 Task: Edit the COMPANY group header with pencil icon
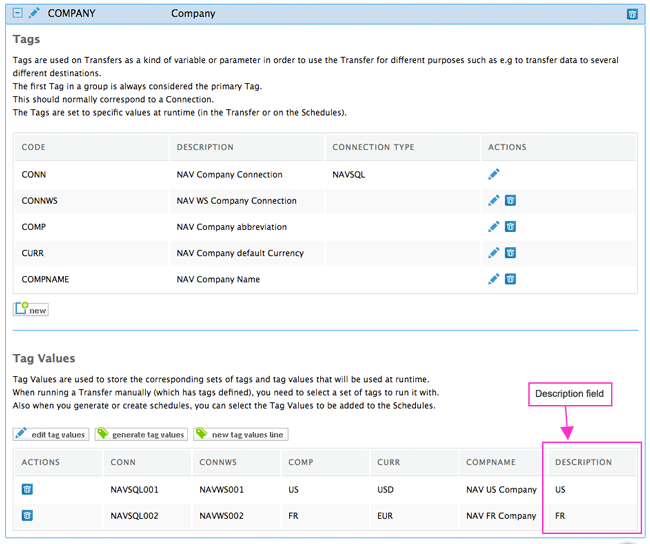34,13
